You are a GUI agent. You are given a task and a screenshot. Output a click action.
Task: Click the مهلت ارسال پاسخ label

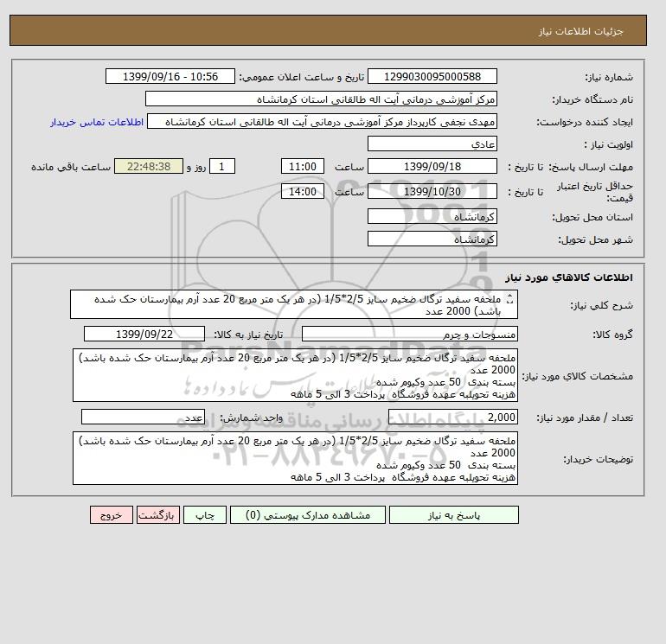[x=592, y=167]
